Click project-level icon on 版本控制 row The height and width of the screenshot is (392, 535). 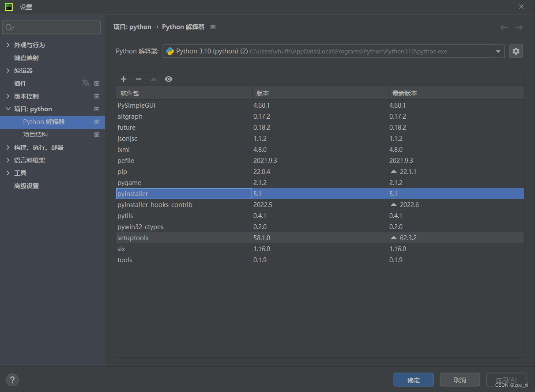pos(97,96)
